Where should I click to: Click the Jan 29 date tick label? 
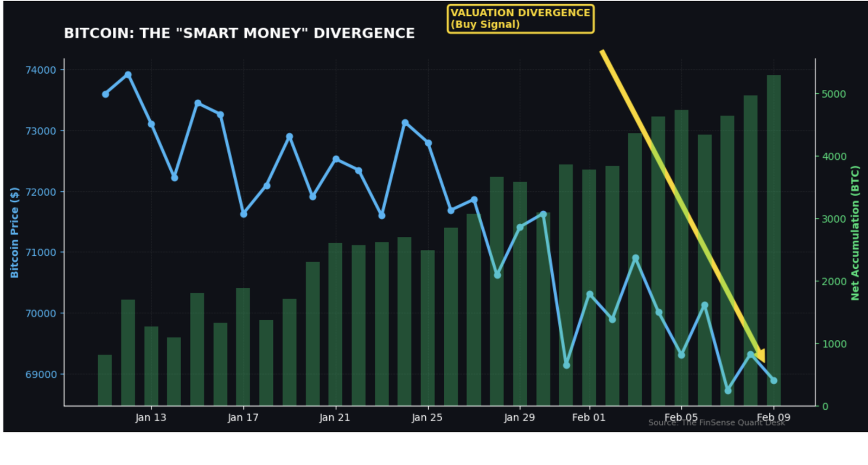coord(519,417)
